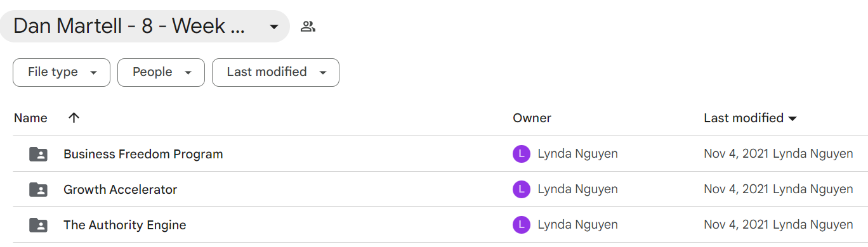Click the Business Freedom Program shared folder icon
868x247 pixels.
coord(38,154)
